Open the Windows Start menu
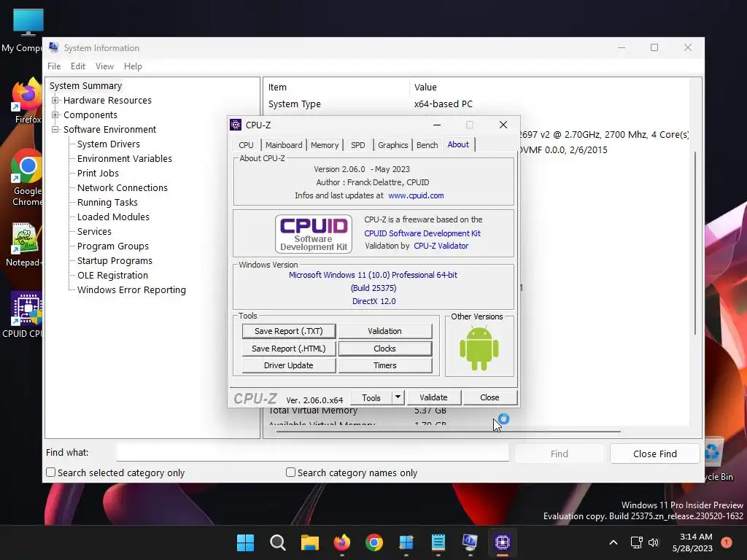The height and width of the screenshot is (560, 747). click(245, 542)
